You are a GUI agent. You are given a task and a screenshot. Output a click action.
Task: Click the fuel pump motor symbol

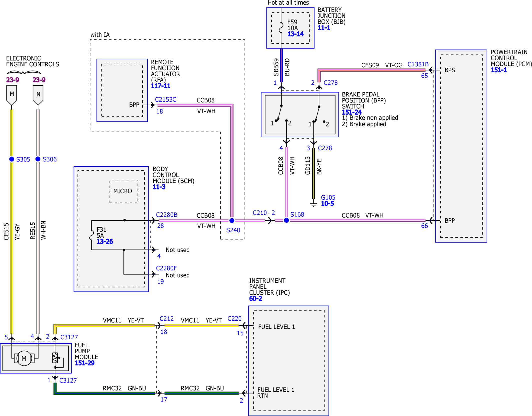(x=24, y=358)
